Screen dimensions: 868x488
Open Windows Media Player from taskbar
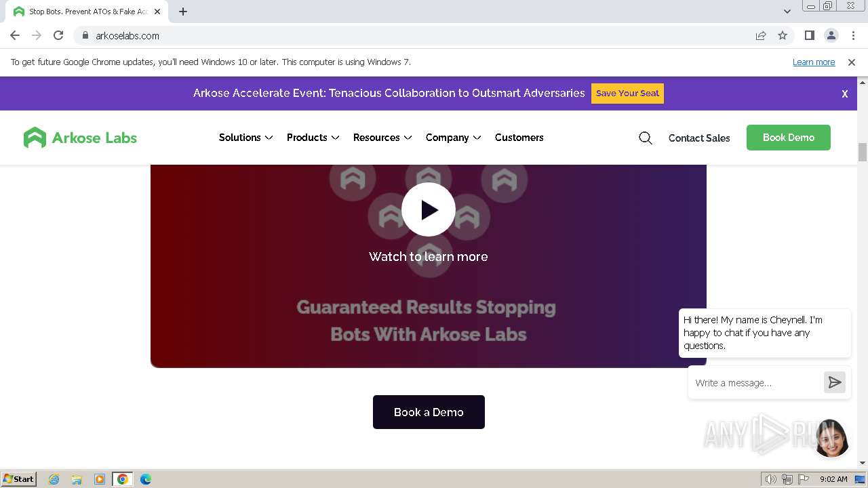pyautogui.click(x=100, y=479)
